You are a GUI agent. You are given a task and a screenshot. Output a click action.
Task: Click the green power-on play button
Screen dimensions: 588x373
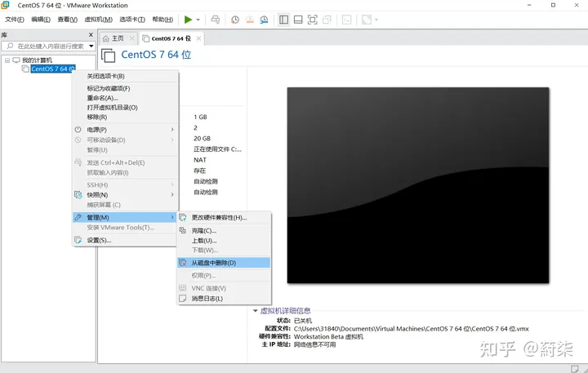click(188, 20)
